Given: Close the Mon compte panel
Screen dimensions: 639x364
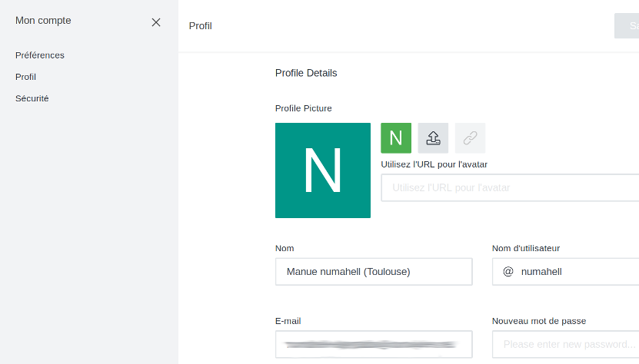Looking at the screenshot, I should pyautogui.click(x=156, y=22).
